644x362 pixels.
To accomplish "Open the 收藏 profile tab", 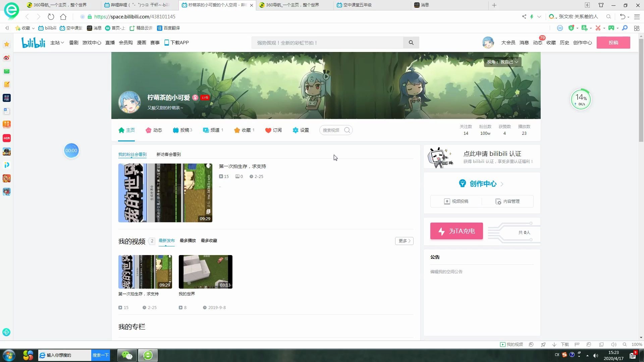I will (244, 130).
